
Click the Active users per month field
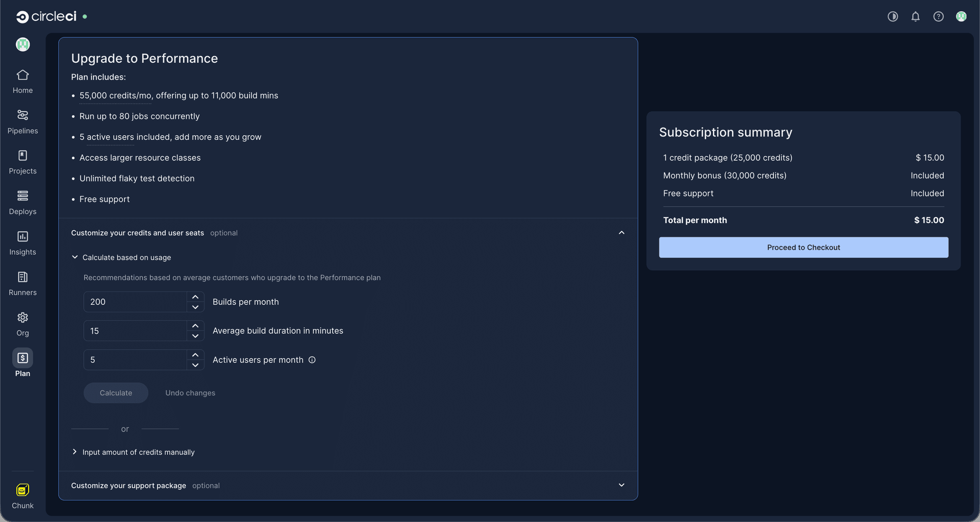click(x=135, y=360)
